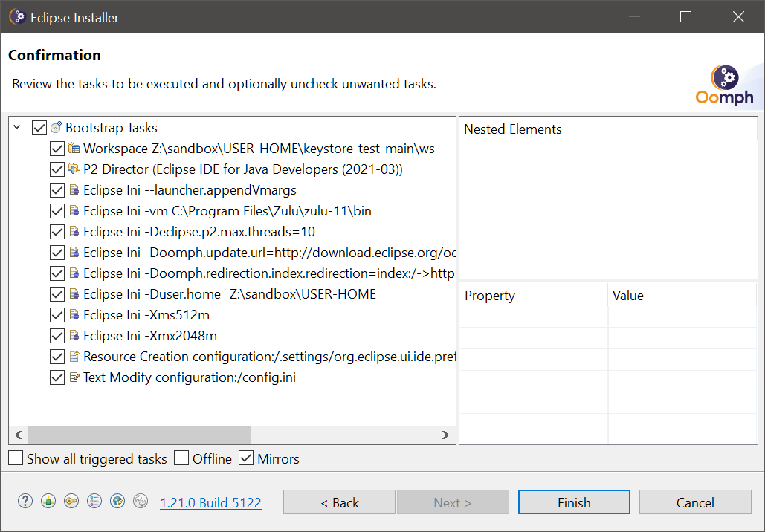Click the Bootstrap Tasks disc icon

pyautogui.click(x=57, y=128)
